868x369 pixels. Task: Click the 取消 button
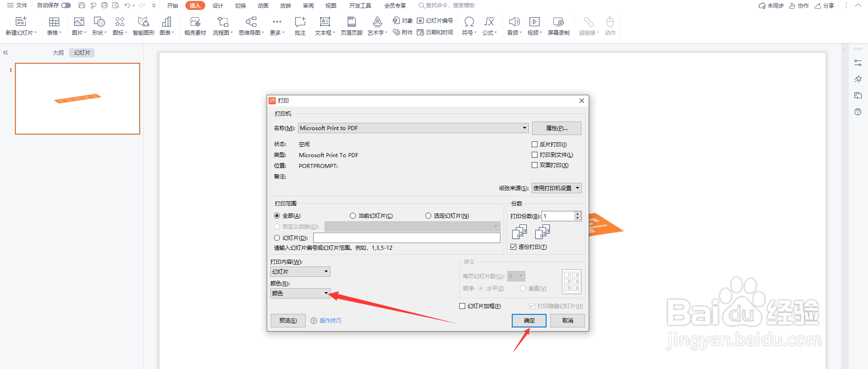coord(567,321)
